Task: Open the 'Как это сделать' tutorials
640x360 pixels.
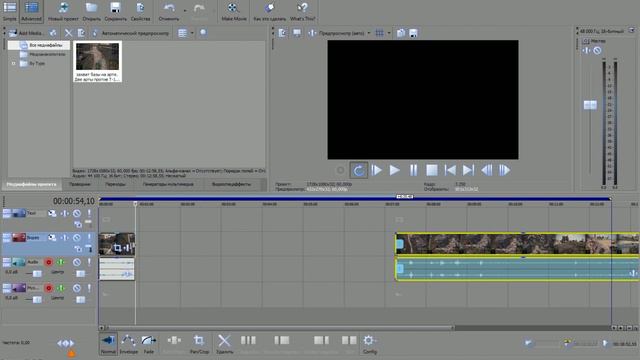Action: tap(269, 11)
